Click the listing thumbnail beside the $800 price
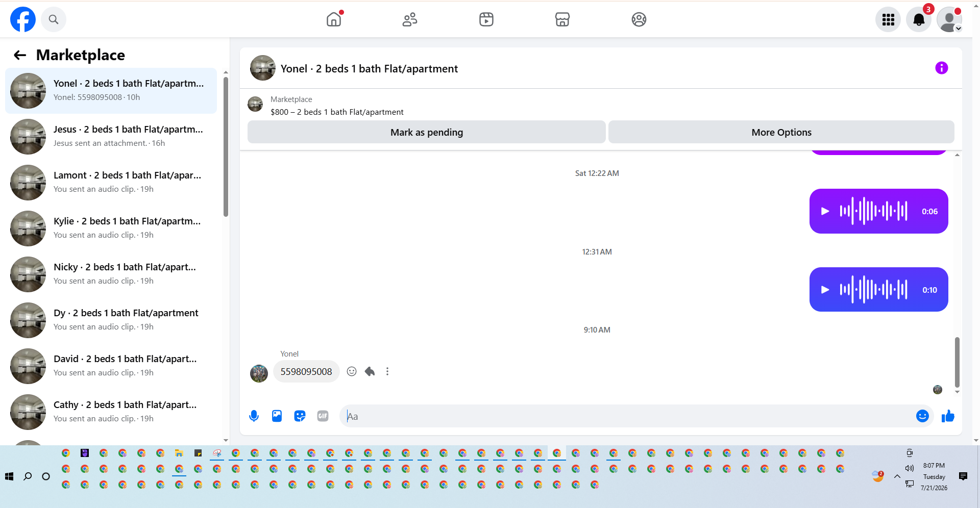This screenshot has height=508, width=980. 255,104
